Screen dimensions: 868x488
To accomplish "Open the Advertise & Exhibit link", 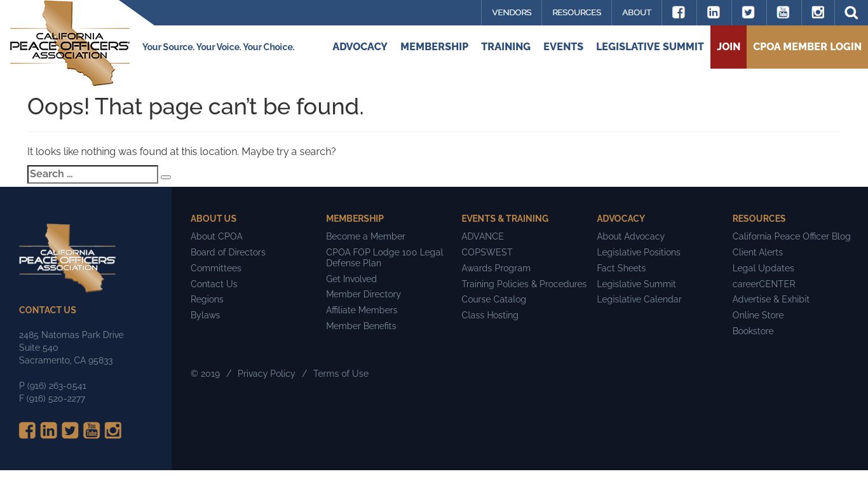I will 771,299.
